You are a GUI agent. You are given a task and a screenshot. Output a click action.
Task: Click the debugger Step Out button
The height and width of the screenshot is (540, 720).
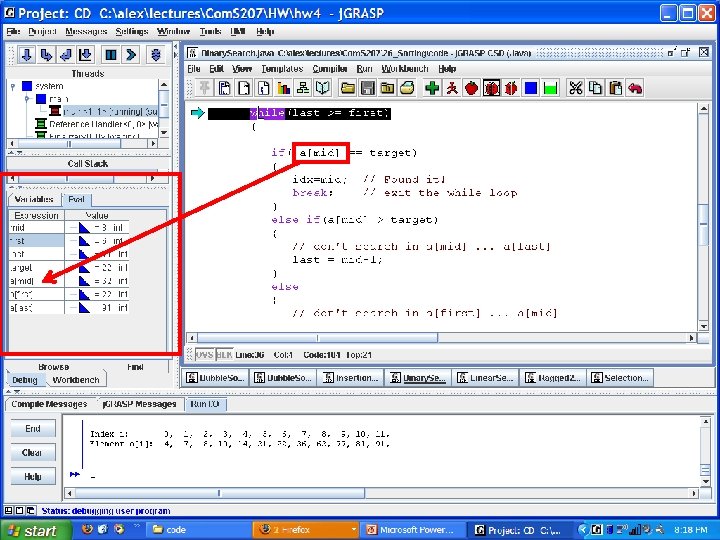click(x=66, y=55)
